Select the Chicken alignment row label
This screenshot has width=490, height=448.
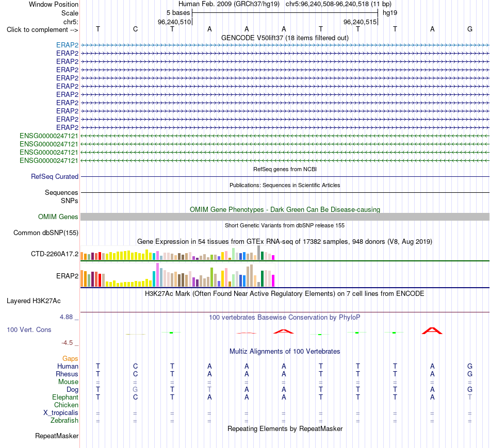point(66,405)
